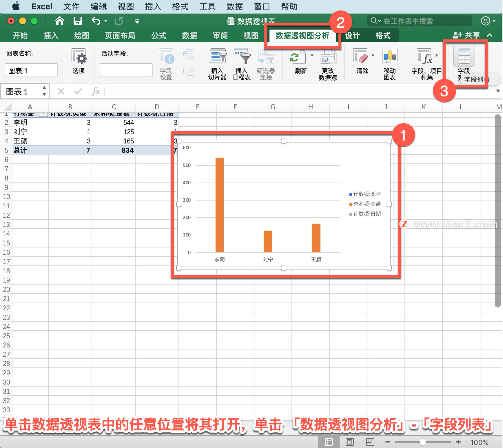This screenshot has height=448, width=503.
Task: Click the Undo arrow icon
Action: [x=96, y=21]
